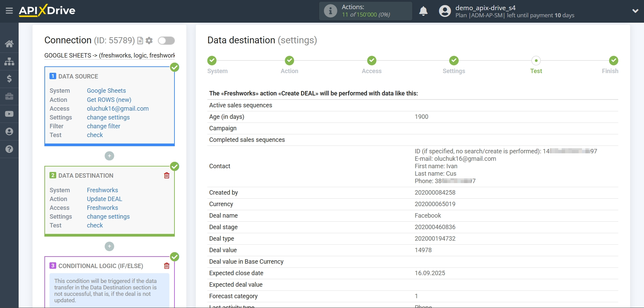Screen dimensions: 644x308
Task: Go to Access step
Action: (372, 61)
